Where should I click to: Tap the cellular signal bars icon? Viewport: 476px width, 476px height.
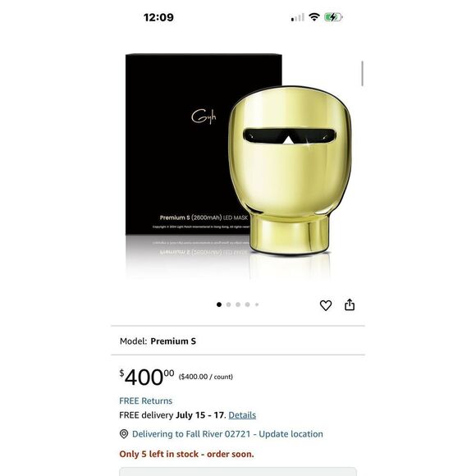click(297, 17)
